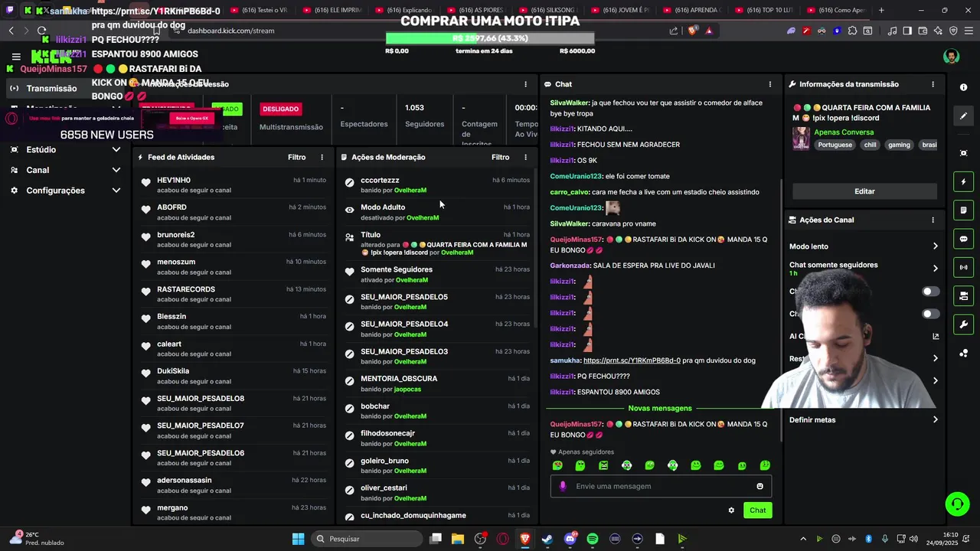Image resolution: width=980 pixels, height=551 pixels.
Task: Click the share icon in address bar
Action: click(674, 31)
